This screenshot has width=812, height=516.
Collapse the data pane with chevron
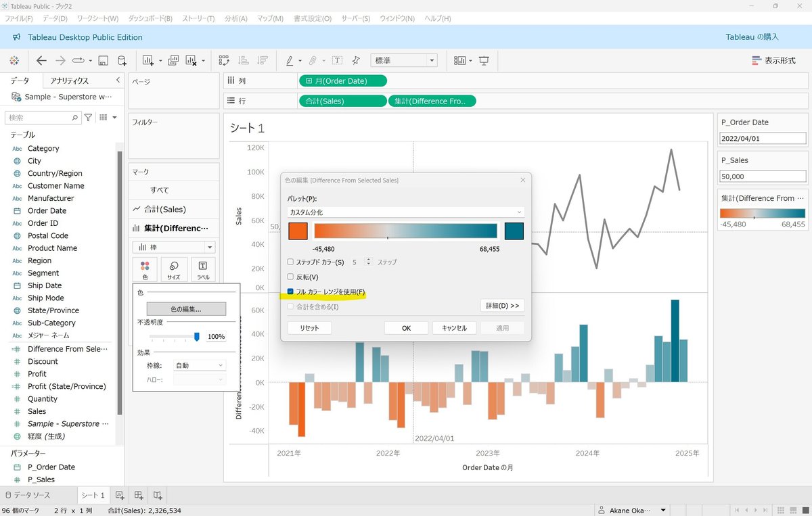(118, 80)
